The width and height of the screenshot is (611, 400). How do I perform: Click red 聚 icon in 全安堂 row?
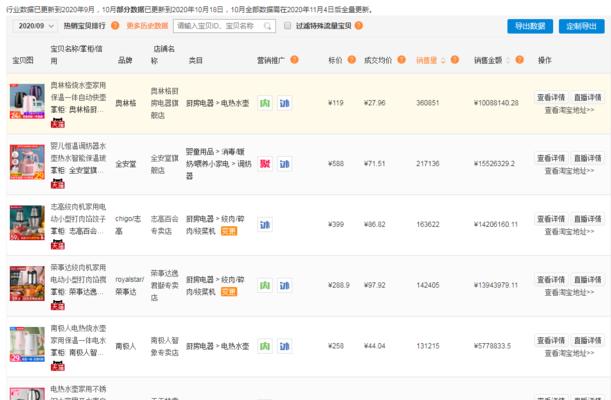(265, 164)
